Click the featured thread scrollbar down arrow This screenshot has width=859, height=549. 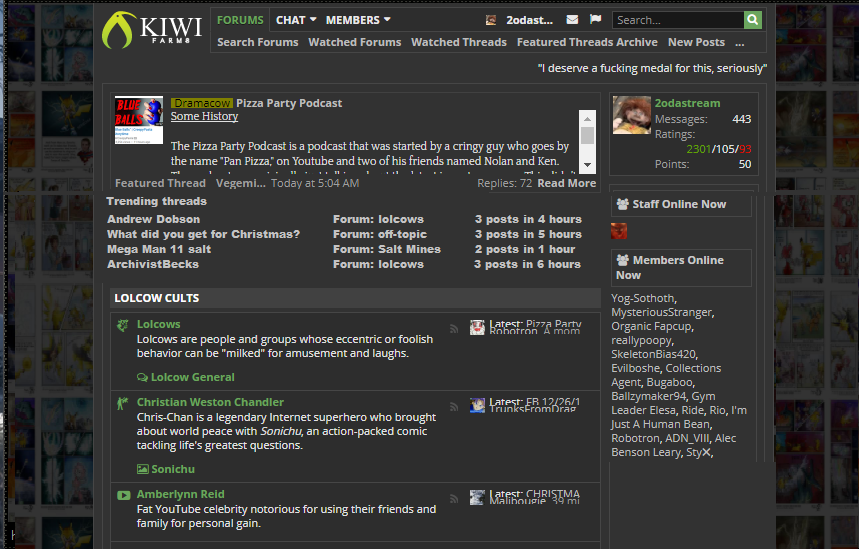(x=587, y=165)
